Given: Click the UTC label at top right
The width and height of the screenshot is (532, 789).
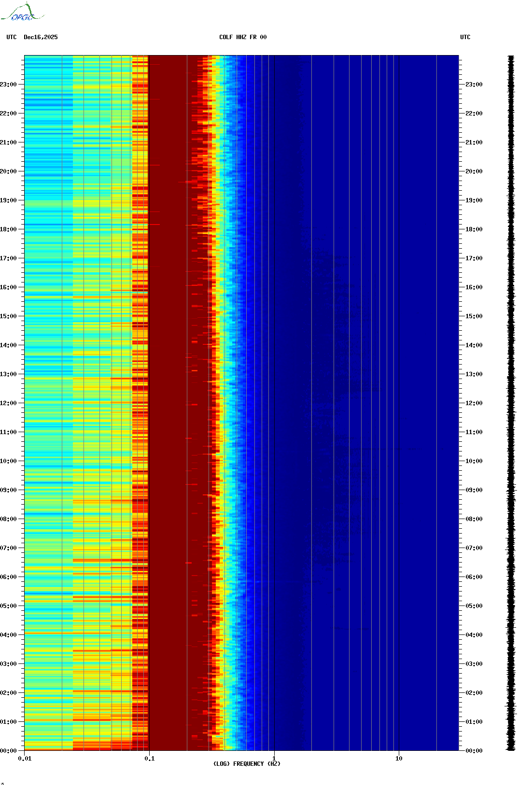Looking at the screenshot, I should pyautogui.click(x=465, y=37).
